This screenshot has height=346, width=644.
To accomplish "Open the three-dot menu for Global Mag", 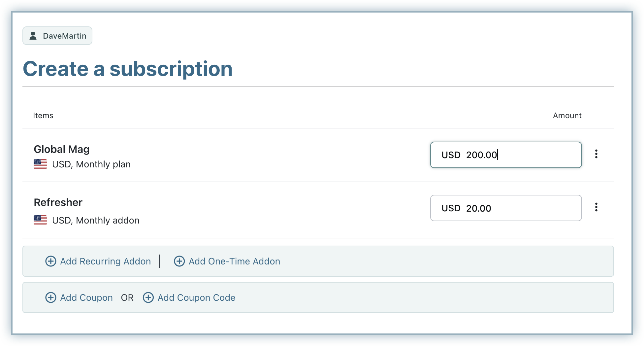I will pyautogui.click(x=596, y=154).
